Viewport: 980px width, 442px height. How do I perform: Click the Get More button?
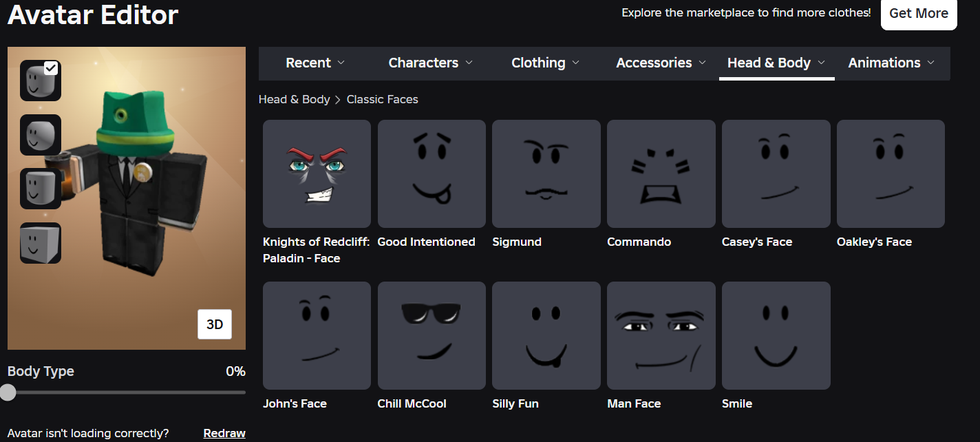[x=919, y=13]
